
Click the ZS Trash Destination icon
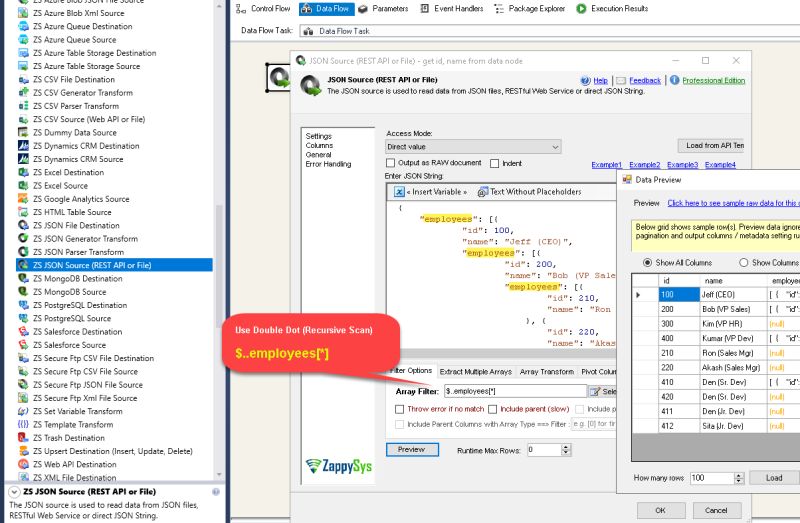pos(23,437)
